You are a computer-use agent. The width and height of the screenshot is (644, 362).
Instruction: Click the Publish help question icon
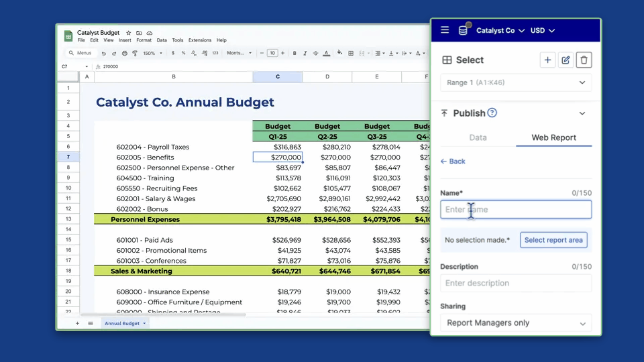click(492, 113)
